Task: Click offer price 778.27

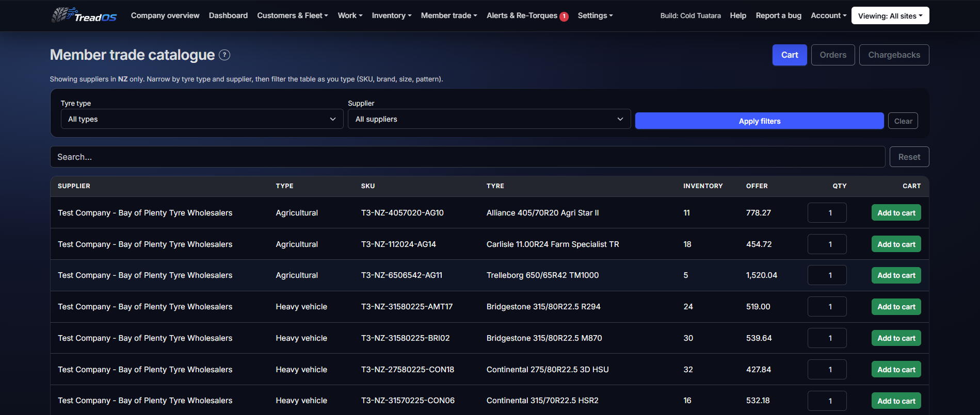Action: [x=759, y=213]
